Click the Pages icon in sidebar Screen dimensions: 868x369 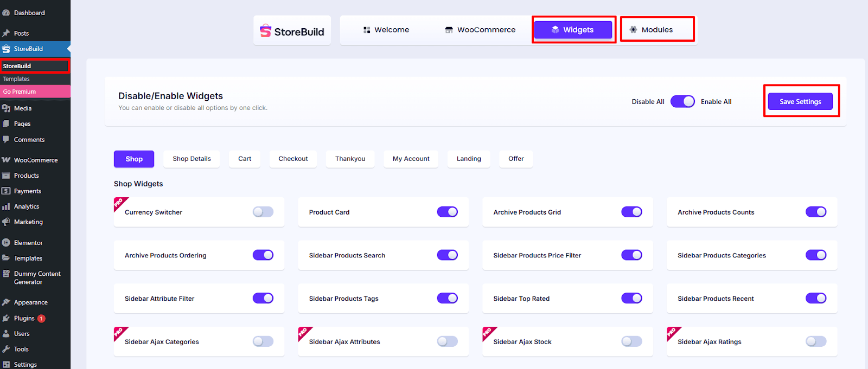pyautogui.click(x=6, y=124)
